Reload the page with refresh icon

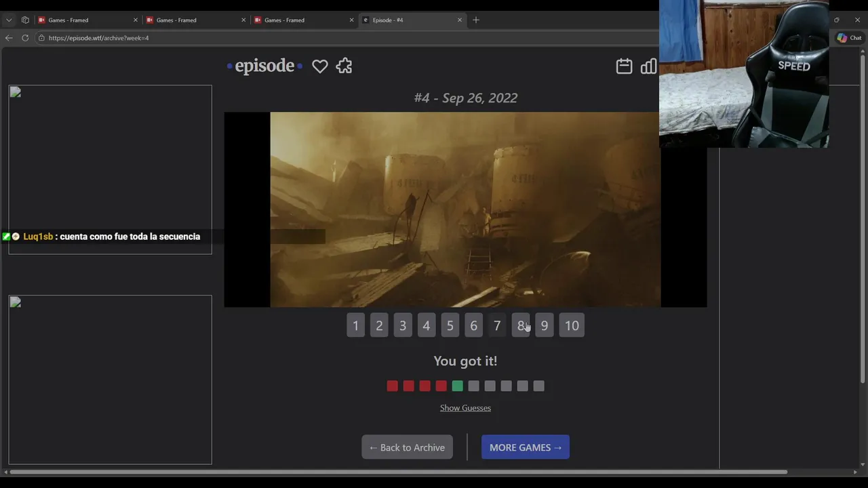click(x=25, y=38)
